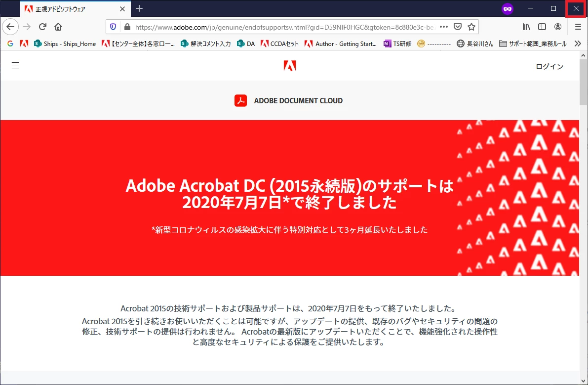Viewport: 588px width, 385px height.
Task: Click 'Acrobat 2015の技術サポート' paragraph line
Action: 289,308
